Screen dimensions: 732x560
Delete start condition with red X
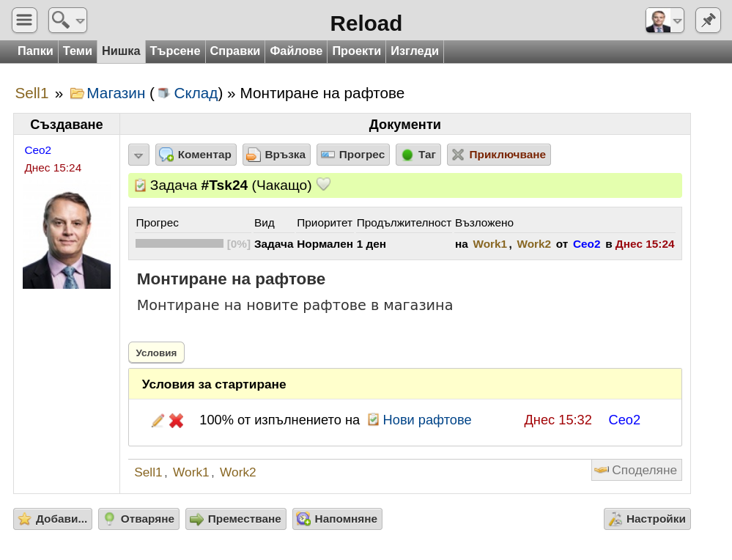pos(176,420)
